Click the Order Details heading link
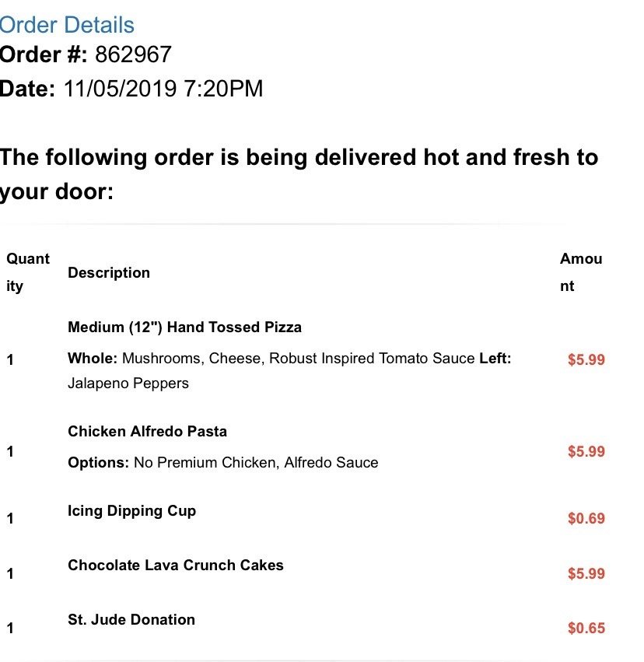 [x=68, y=25]
